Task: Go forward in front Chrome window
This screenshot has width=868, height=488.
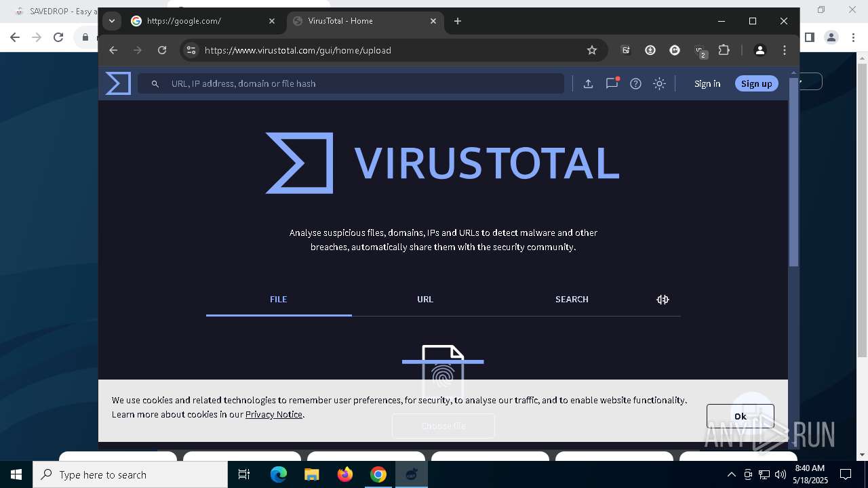Action: [138, 50]
